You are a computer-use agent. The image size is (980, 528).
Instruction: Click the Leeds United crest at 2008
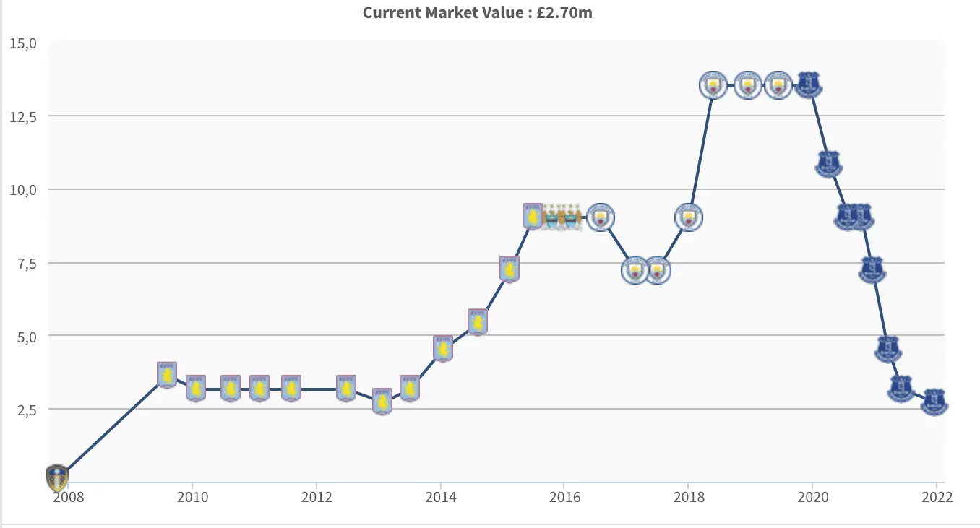tap(57, 477)
